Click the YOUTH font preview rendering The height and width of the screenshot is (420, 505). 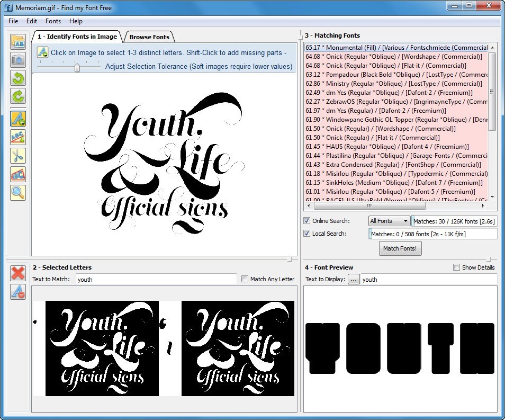tap(400, 348)
